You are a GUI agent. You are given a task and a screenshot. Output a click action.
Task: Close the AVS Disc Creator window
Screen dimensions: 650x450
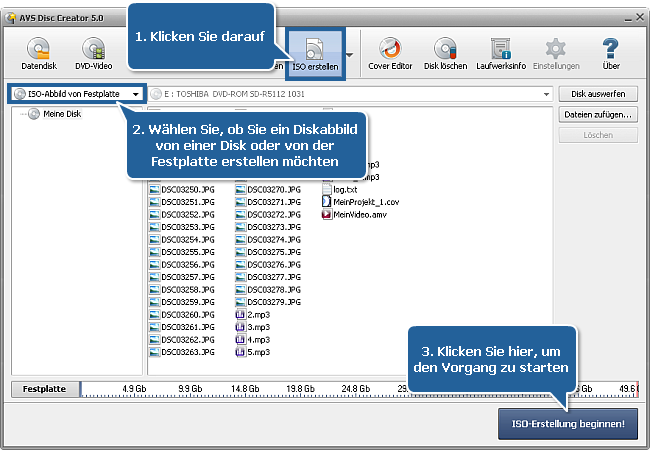[640, 17]
